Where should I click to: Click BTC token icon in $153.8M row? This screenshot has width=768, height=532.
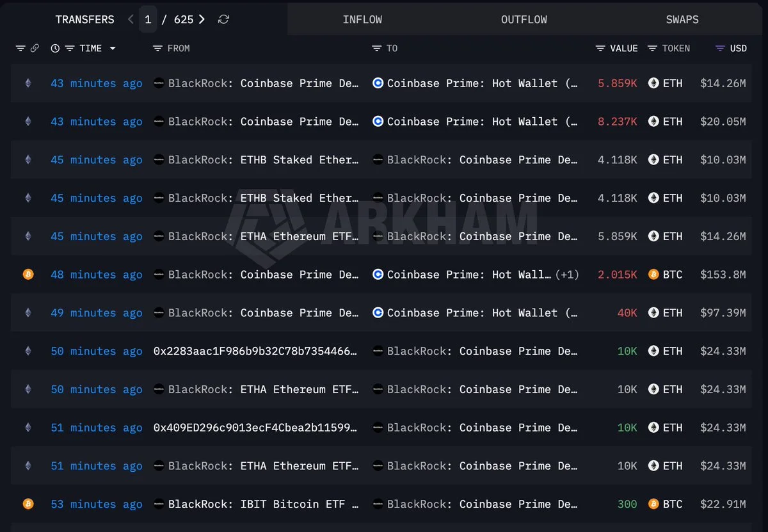[653, 275]
